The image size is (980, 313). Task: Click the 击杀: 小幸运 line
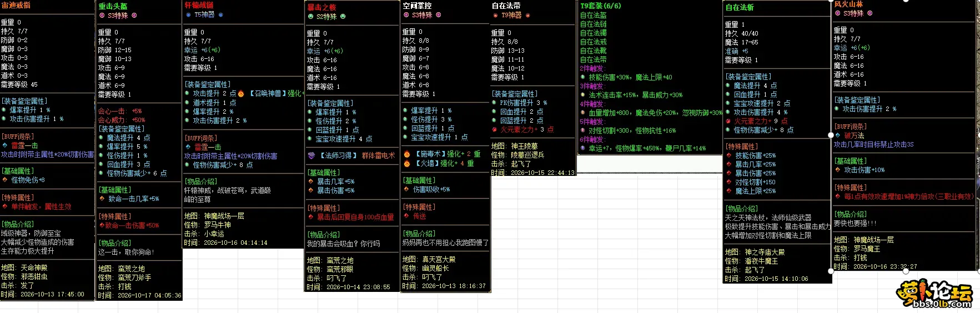point(204,234)
